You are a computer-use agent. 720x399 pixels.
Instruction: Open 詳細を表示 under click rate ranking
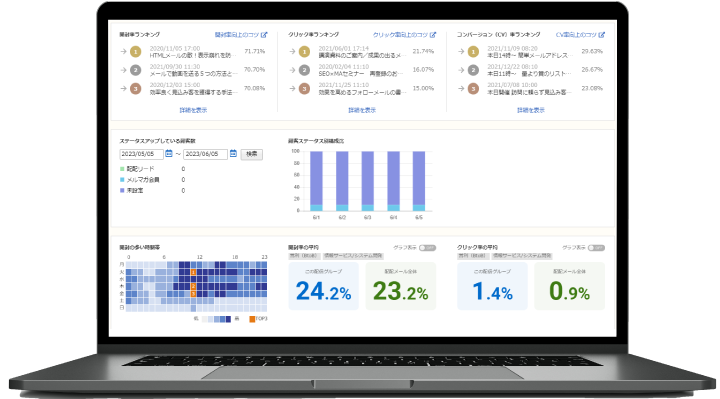click(x=362, y=110)
